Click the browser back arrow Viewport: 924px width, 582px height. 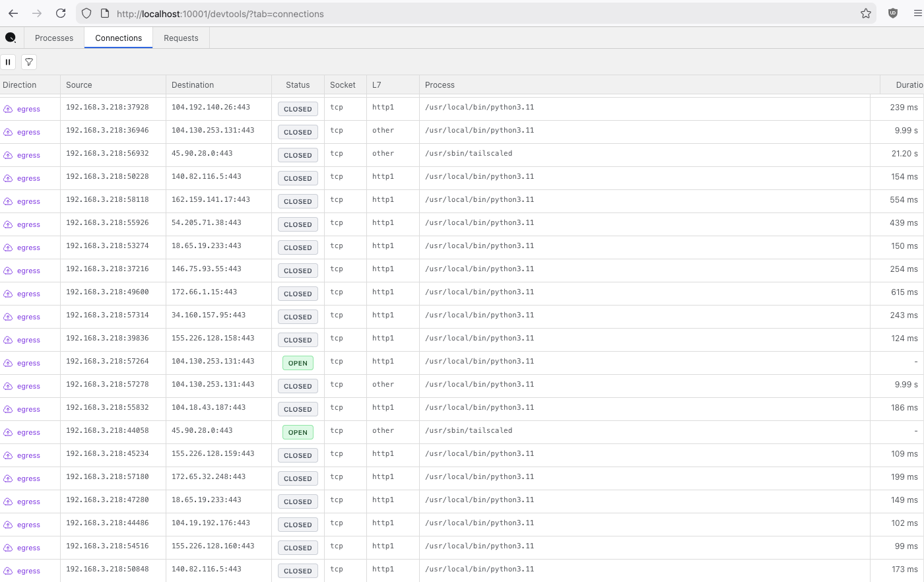(13, 13)
